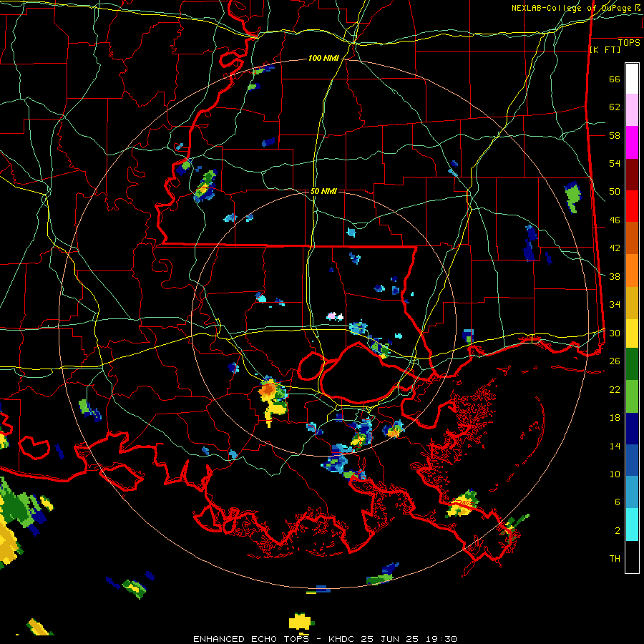Pick the light green legend color band
This screenshot has width=644, height=644.
pos(632,396)
